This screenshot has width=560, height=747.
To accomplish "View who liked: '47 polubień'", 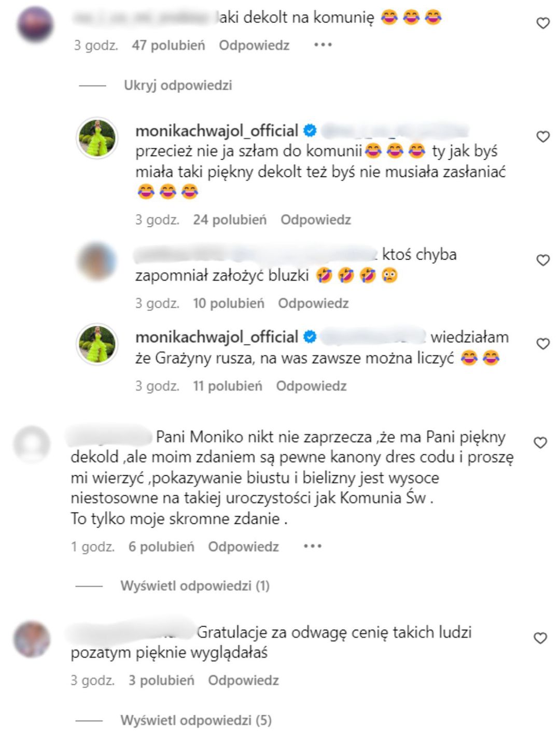I will [169, 45].
